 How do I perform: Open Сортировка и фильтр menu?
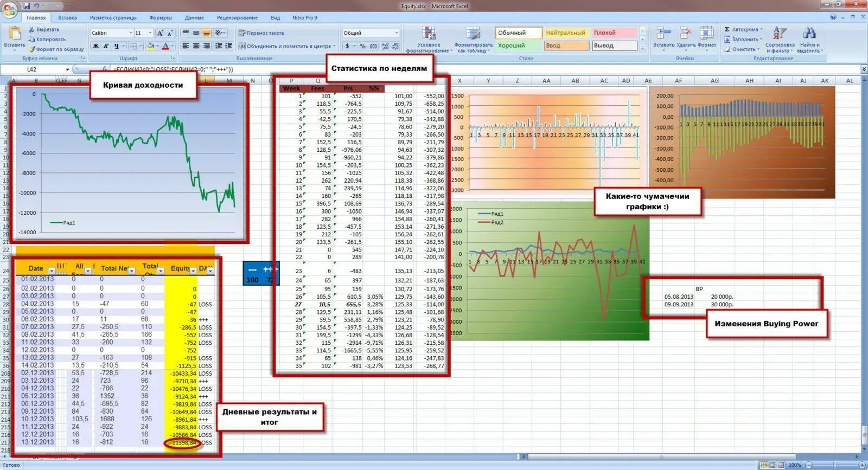tap(780, 39)
